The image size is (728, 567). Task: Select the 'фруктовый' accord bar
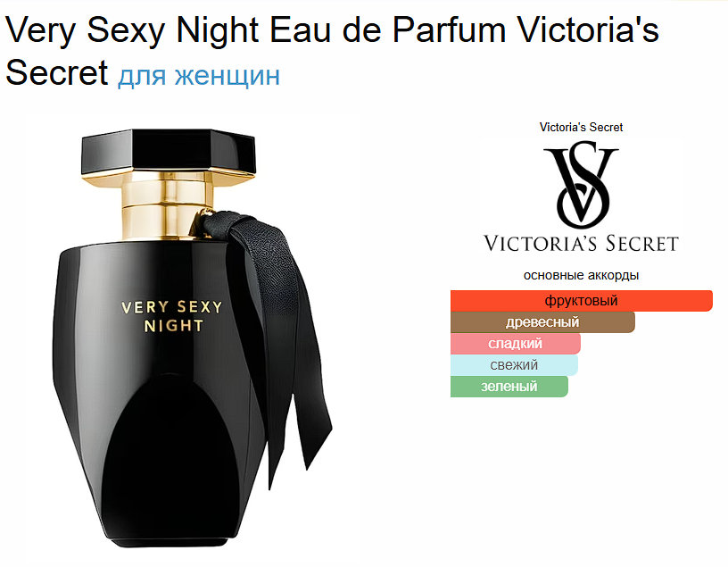pos(582,301)
